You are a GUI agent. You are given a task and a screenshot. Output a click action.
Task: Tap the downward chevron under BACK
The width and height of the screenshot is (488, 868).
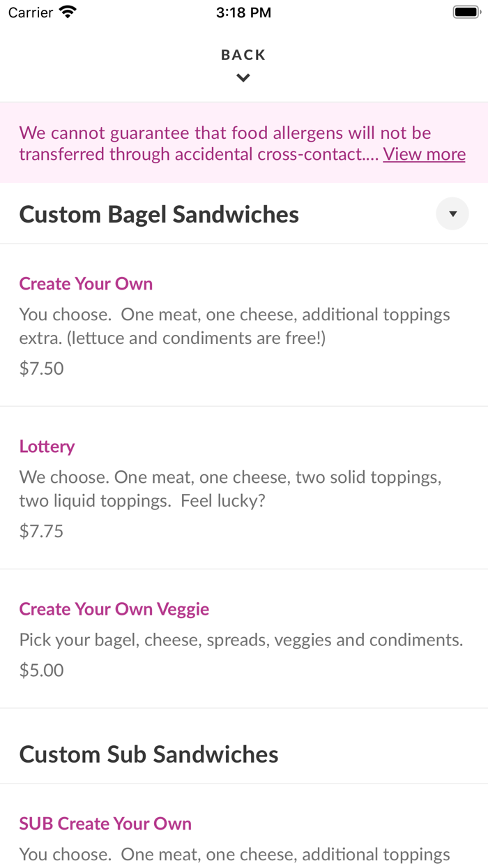coord(243,77)
